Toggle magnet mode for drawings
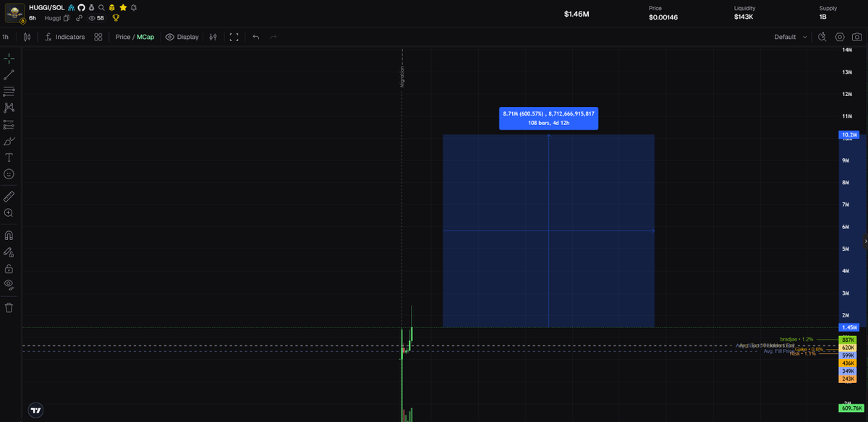Viewport: 868px width, 422px height. point(9,236)
